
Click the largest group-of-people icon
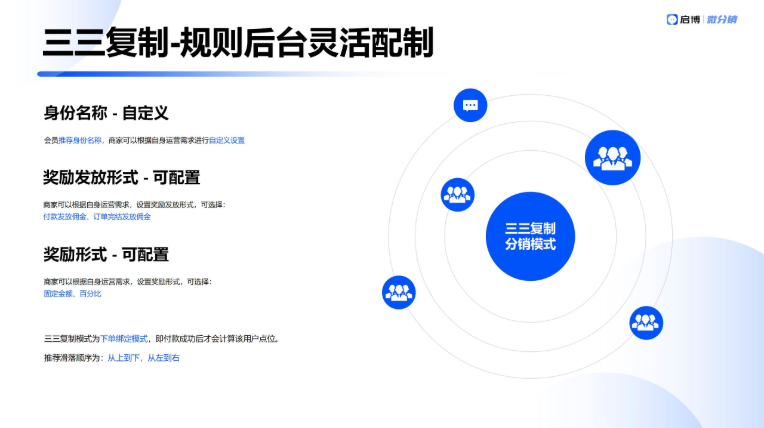tap(612, 157)
